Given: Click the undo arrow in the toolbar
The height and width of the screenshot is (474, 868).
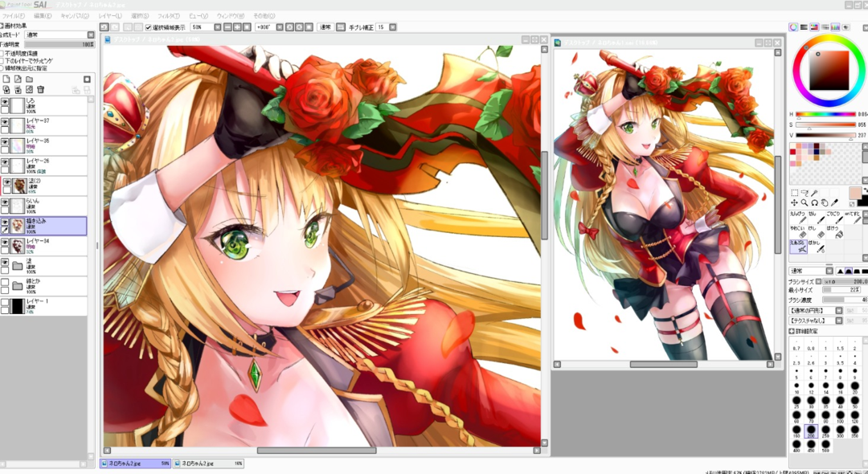Looking at the screenshot, I should coord(104,27).
